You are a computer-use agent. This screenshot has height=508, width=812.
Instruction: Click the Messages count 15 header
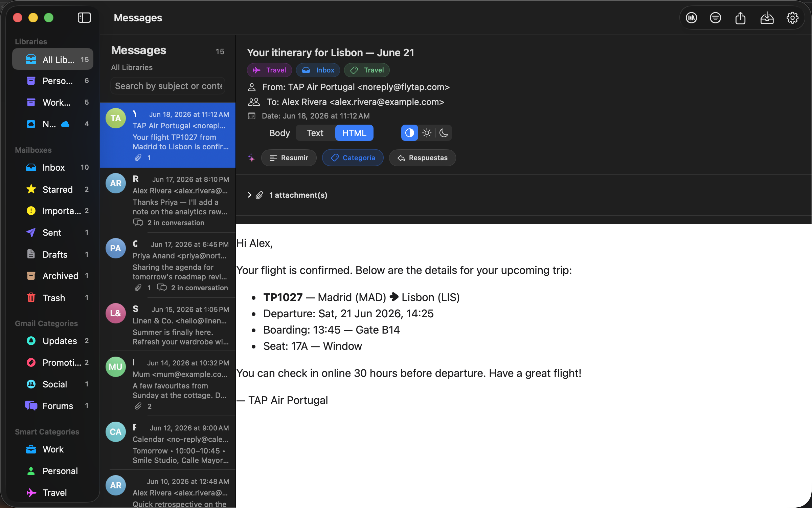coord(220,51)
